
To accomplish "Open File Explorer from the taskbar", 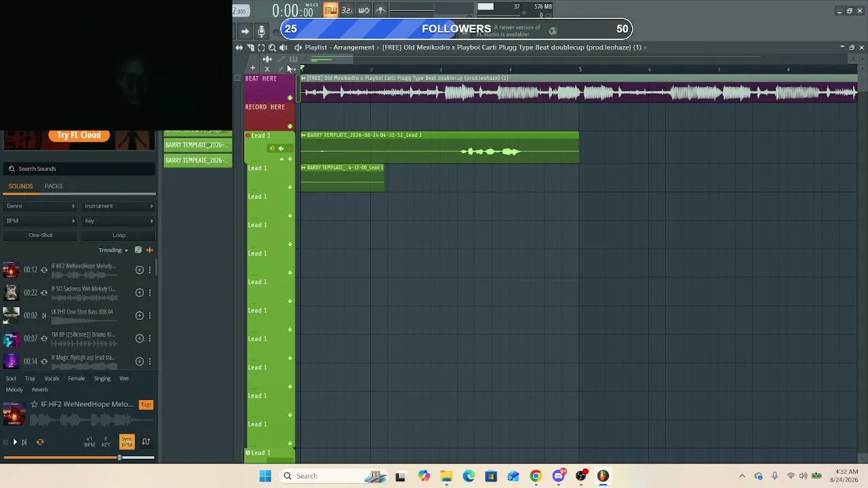I will [x=446, y=476].
